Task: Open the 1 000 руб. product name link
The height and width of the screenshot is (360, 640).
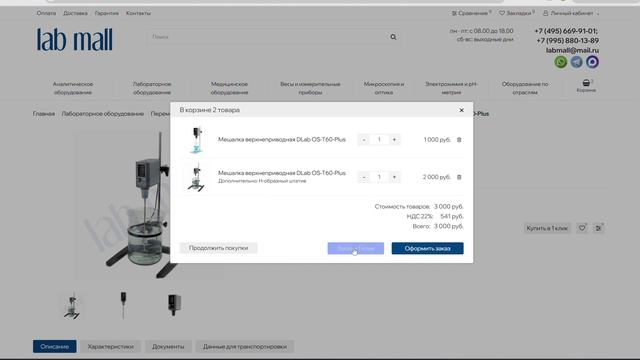Action: tap(282, 140)
